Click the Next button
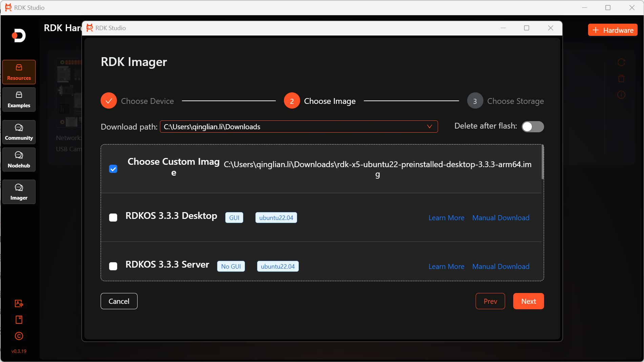The image size is (644, 362). (x=528, y=301)
